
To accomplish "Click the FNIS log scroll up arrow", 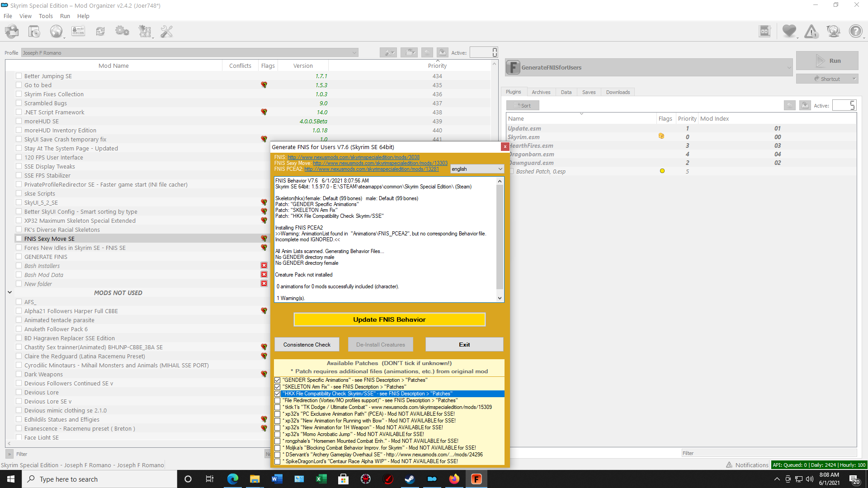I will [500, 181].
